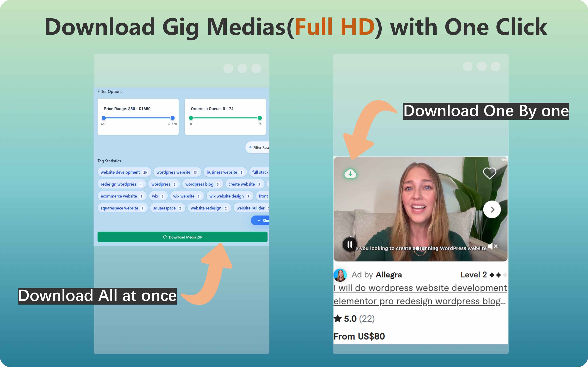Viewport: 588px width, 367px height.
Task: Pause the gig video
Action: (350, 244)
